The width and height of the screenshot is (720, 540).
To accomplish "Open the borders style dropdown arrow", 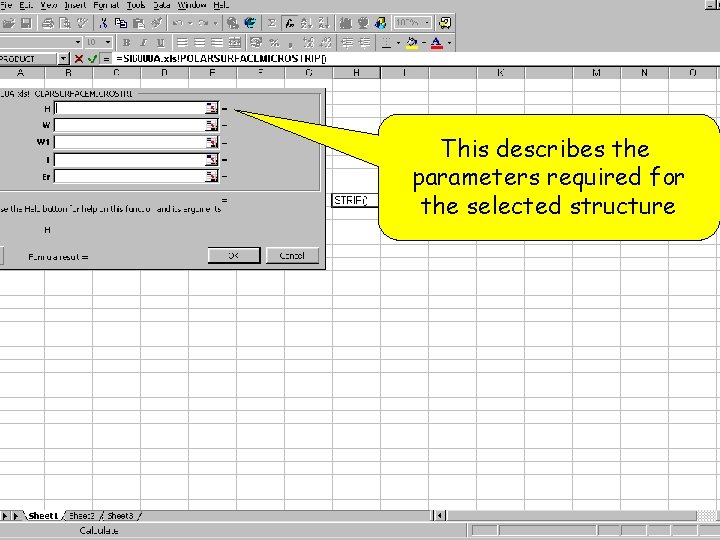I will tap(398, 43).
